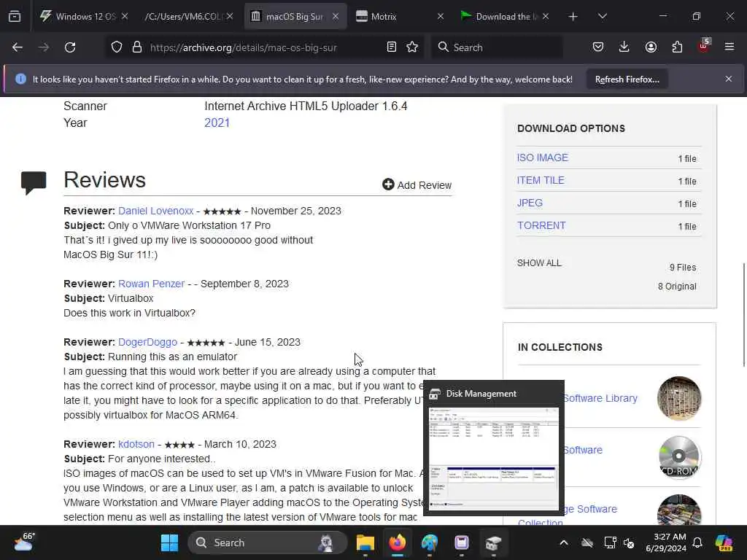Viewport: 747px width, 560px height.
Task: Click the network display tray icon
Action: click(x=610, y=542)
